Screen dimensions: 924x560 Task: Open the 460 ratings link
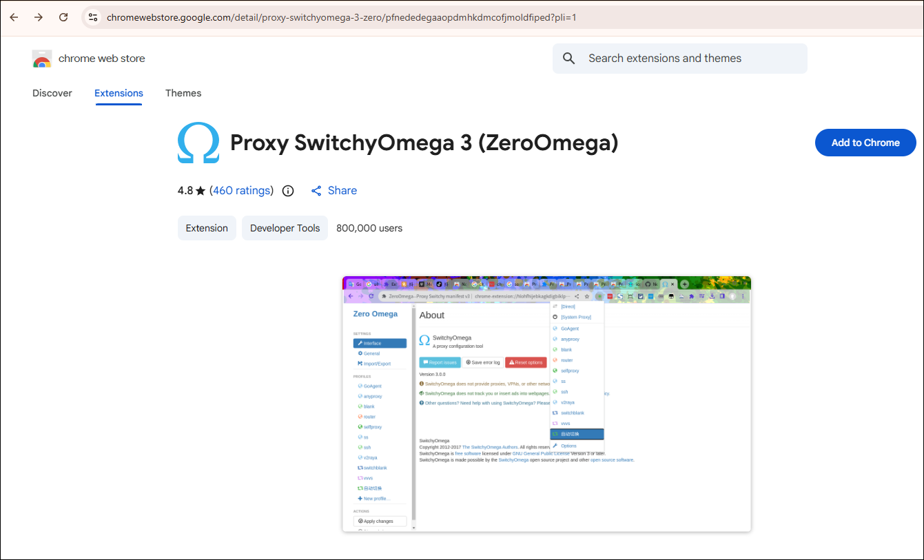pyautogui.click(x=241, y=191)
